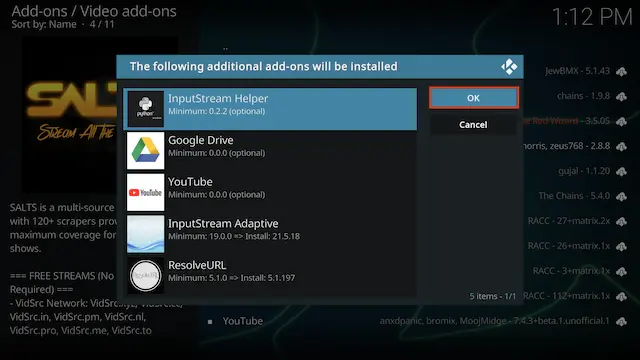The image size is (640, 360).
Task: Confirm installation with the OK button
Action: coord(473,98)
